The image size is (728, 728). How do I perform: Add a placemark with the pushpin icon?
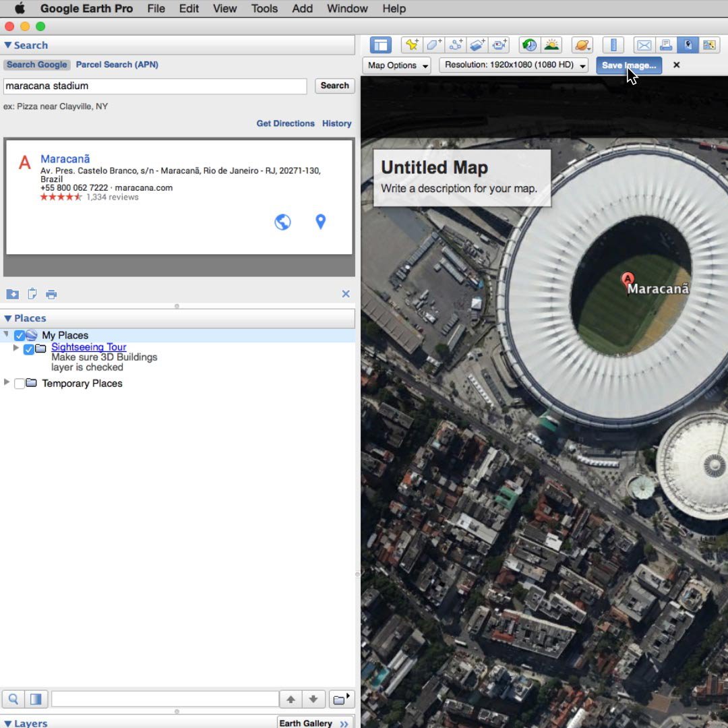click(x=411, y=45)
